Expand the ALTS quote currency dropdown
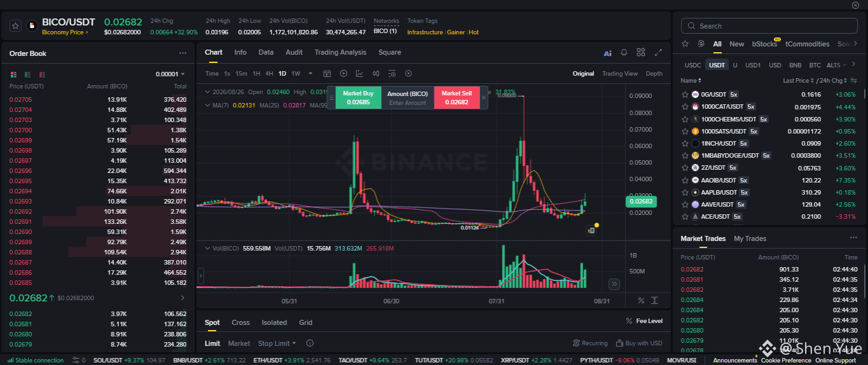868x365 pixels. 837,65
